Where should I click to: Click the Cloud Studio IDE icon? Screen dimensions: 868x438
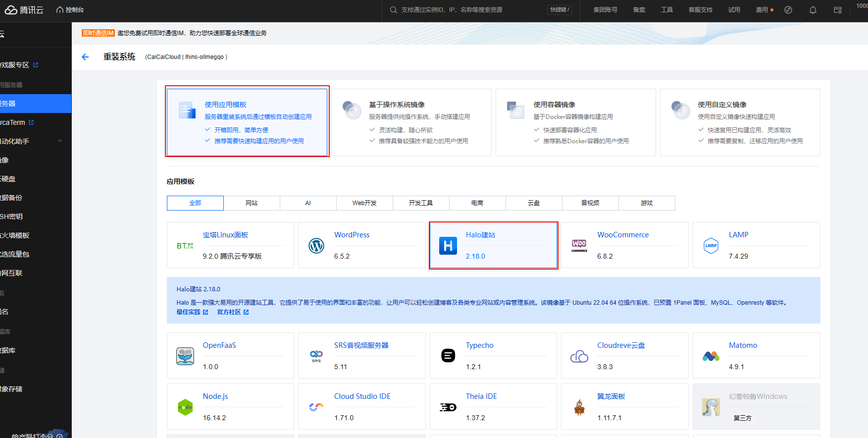click(x=316, y=407)
